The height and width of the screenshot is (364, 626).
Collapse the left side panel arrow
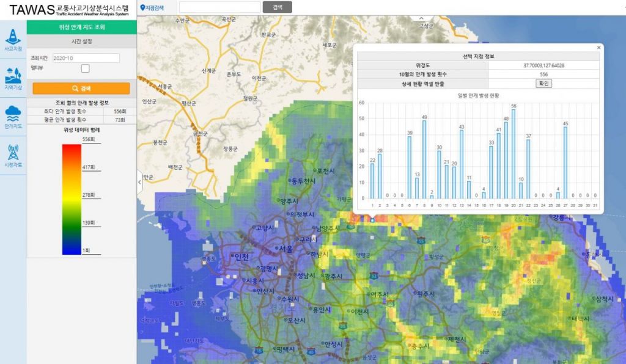[139, 182]
